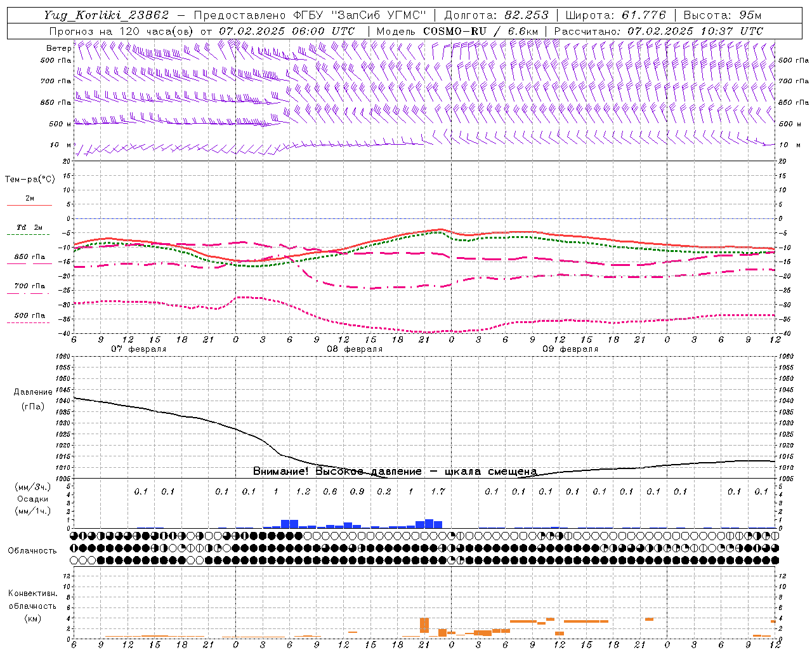Click the 10 м wind level label on left
The height and width of the screenshot is (650, 812).
61,145
